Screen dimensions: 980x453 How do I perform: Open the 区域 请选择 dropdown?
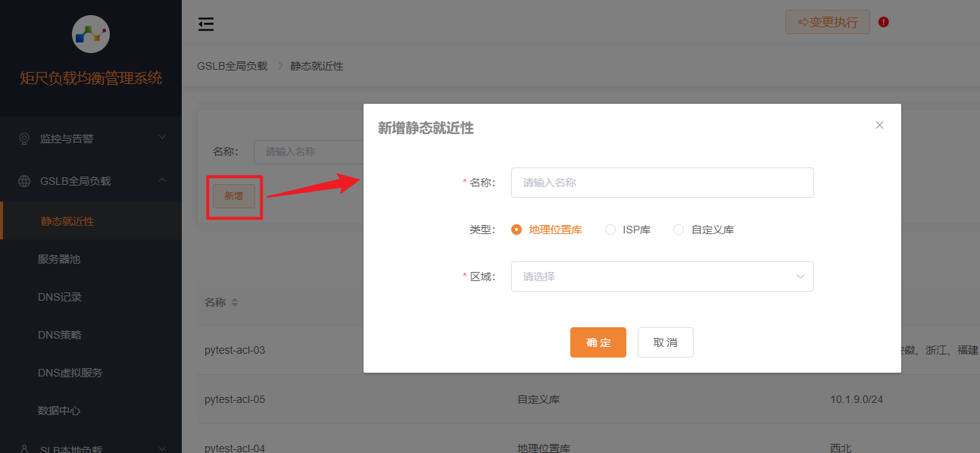663,276
